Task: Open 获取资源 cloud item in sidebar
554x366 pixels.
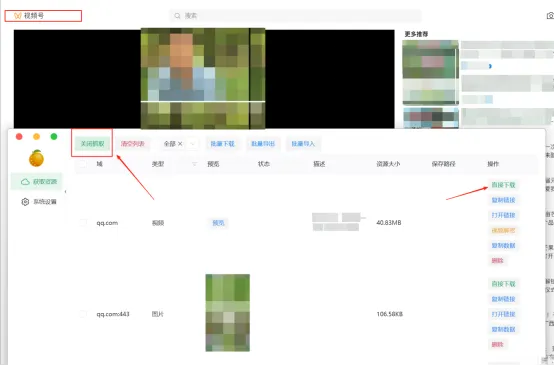Action: coord(37,182)
